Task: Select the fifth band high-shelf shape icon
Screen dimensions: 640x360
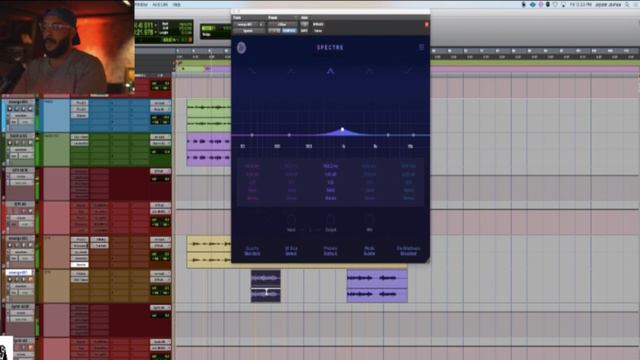Action: click(x=408, y=71)
